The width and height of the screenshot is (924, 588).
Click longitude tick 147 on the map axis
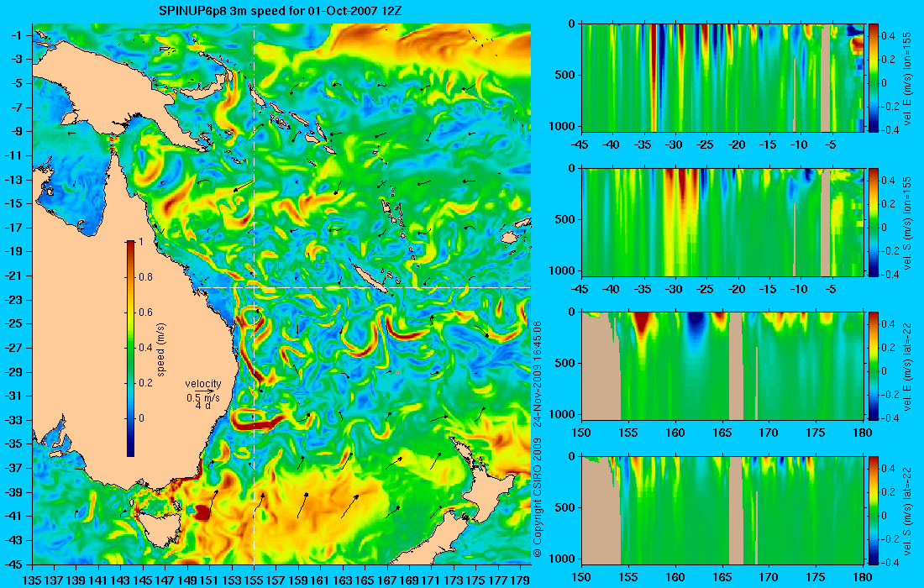pos(165,580)
